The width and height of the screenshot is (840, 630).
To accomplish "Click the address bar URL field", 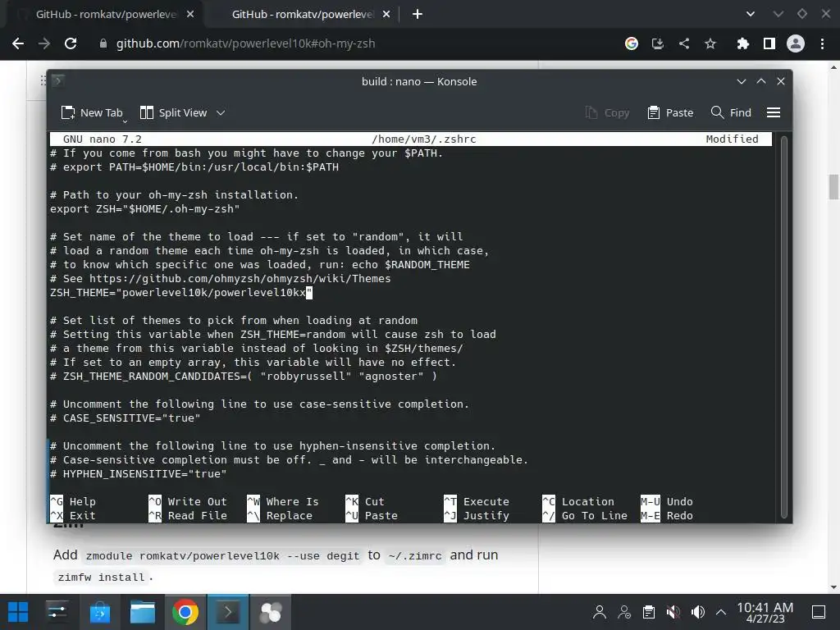I will click(x=354, y=44).
